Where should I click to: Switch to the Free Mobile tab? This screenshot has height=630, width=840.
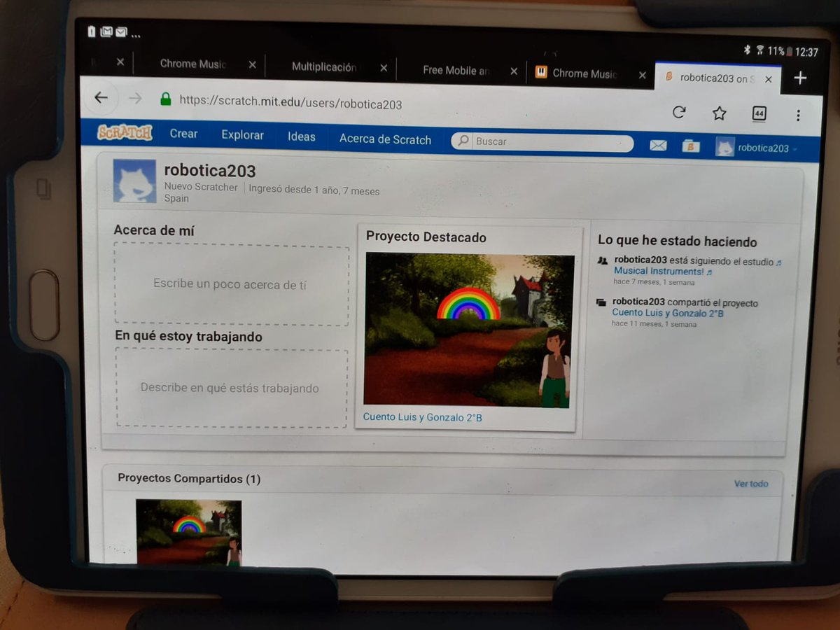(x=456, y=70)
